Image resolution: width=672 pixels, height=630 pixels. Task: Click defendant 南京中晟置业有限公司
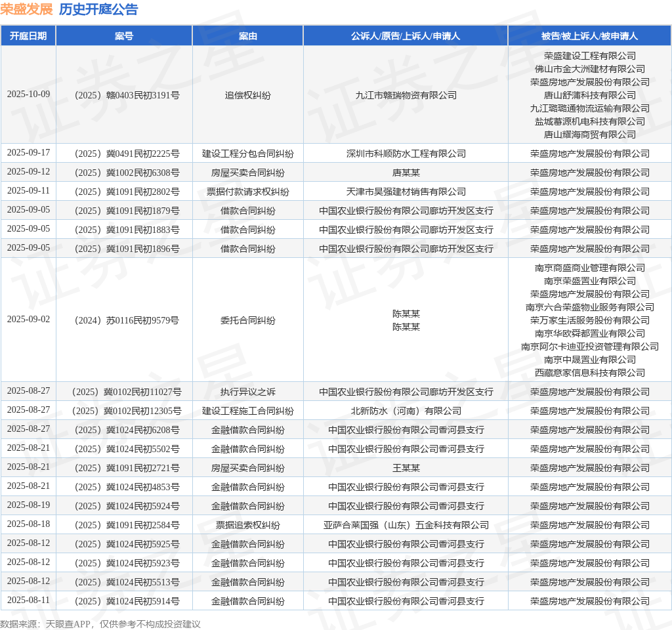coord(590,360)
